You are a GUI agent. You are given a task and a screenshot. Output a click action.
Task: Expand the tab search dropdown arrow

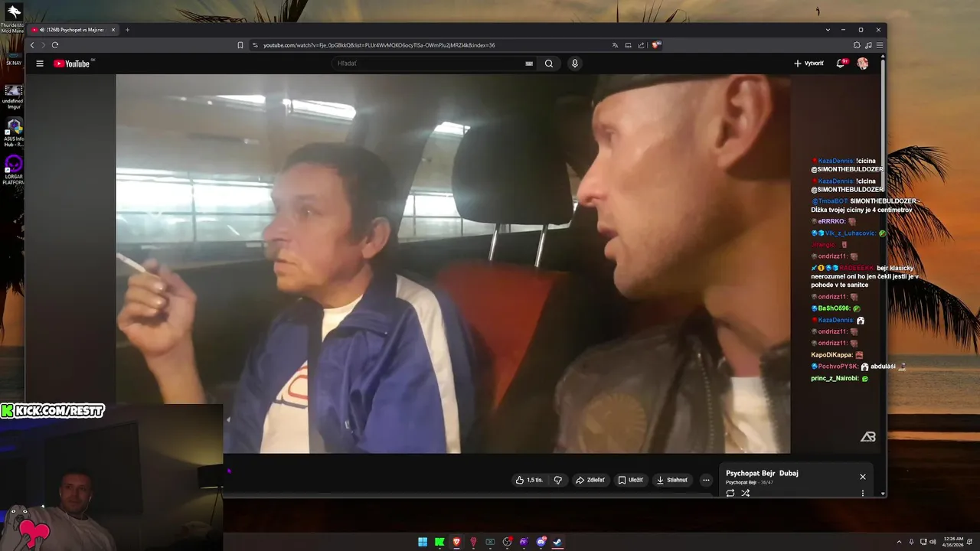click(x=828, y=30)
